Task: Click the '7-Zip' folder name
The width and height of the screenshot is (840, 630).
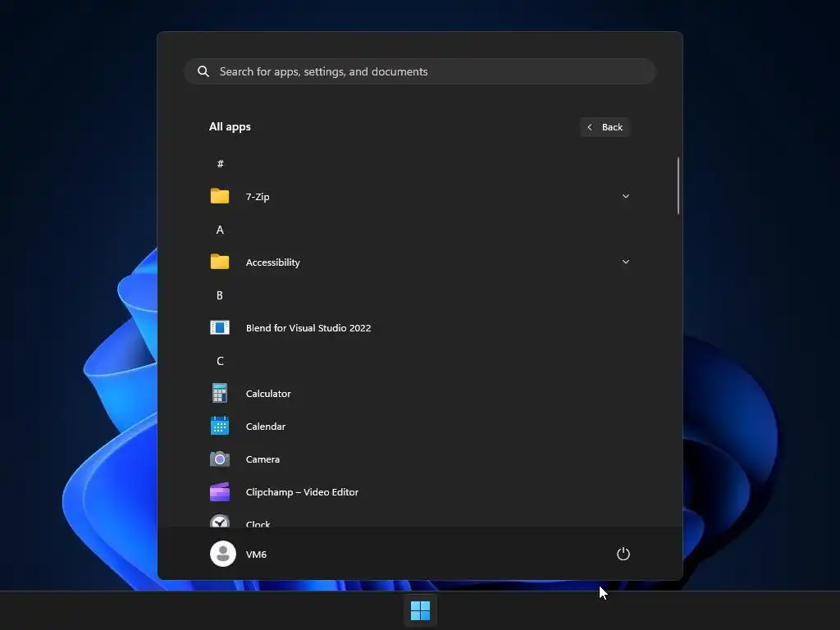Action: [x=258, y=197]
